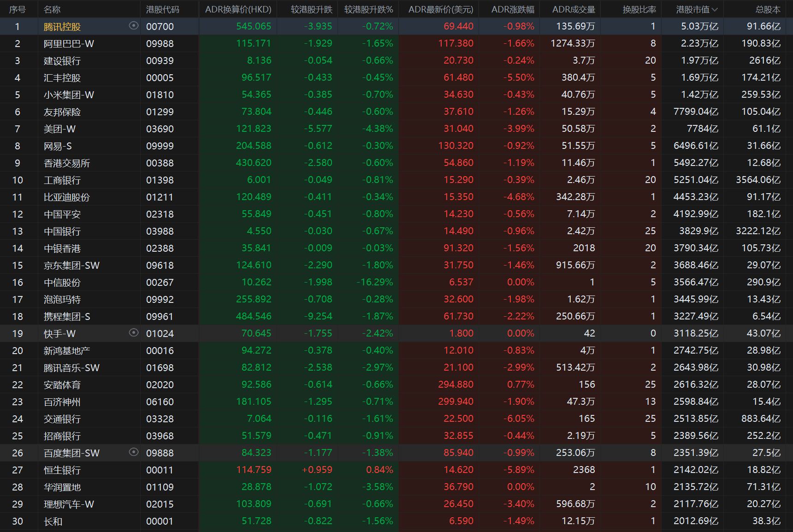Click the 1274.33万 ADR volume cell

click(573, 43)
